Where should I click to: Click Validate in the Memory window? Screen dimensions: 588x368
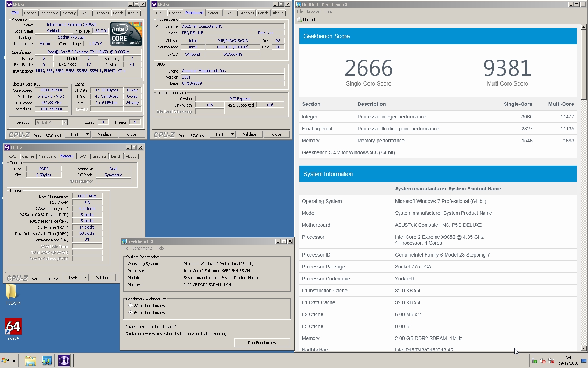pyautogui.click(x=103, y=278)
